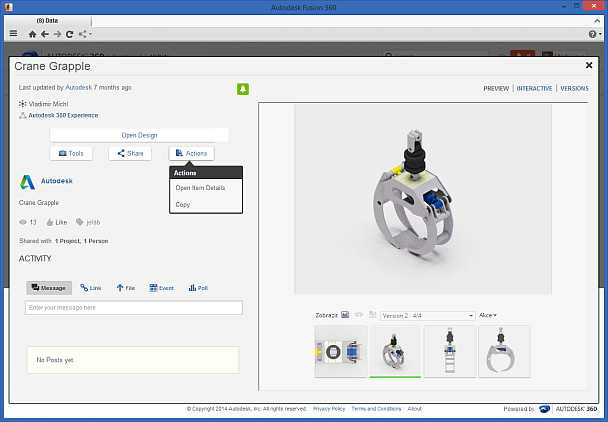Switch to the PREVIEW view
Image resolution: width=608 pixels, height=422 pixels.
click(496, 88)
